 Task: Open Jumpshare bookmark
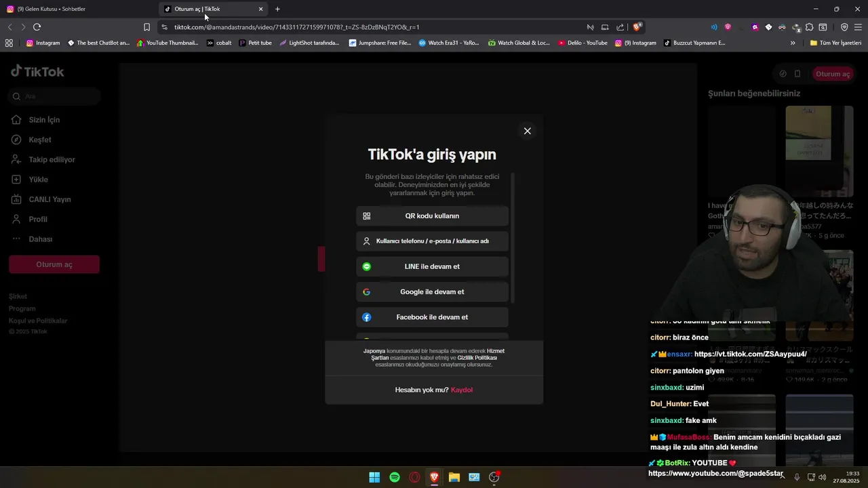tap(380, 43)
